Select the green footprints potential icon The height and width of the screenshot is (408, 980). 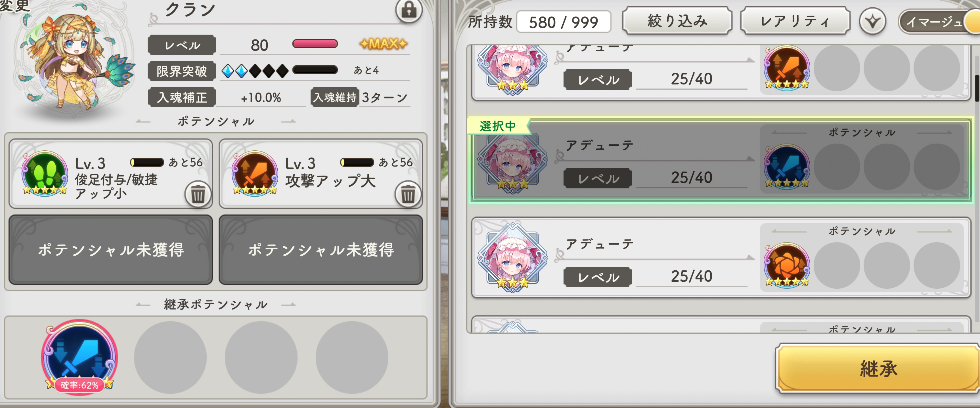[x=45, y=173]
